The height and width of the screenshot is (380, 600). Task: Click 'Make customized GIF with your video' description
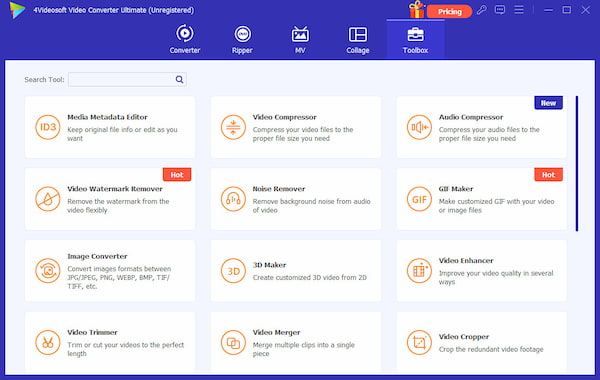496,201
